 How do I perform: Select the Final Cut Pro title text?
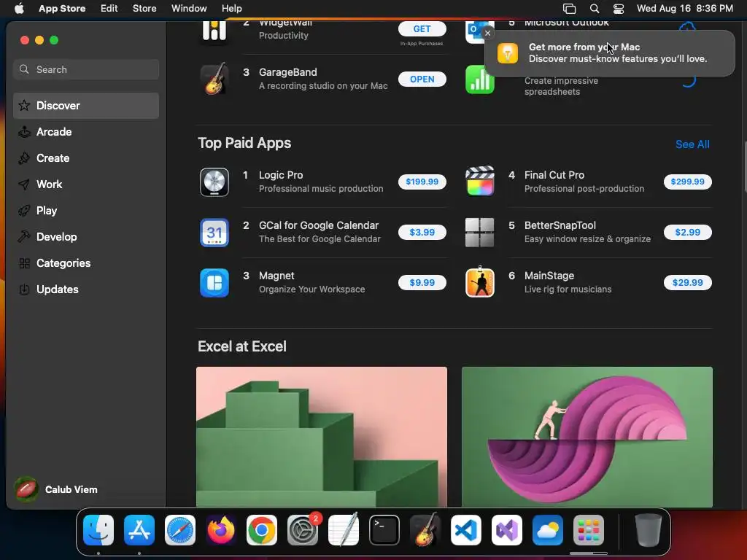click(554, 175)
